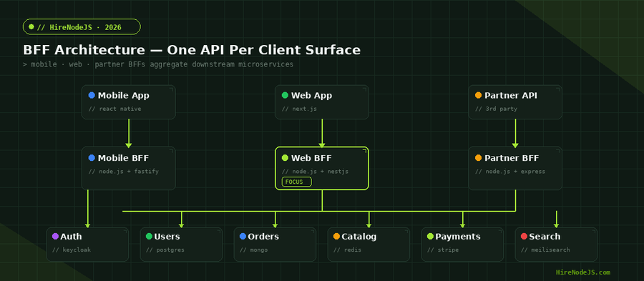Click the '// next.js' label
This screenshot has height=281, width=644.
(299, 109)
